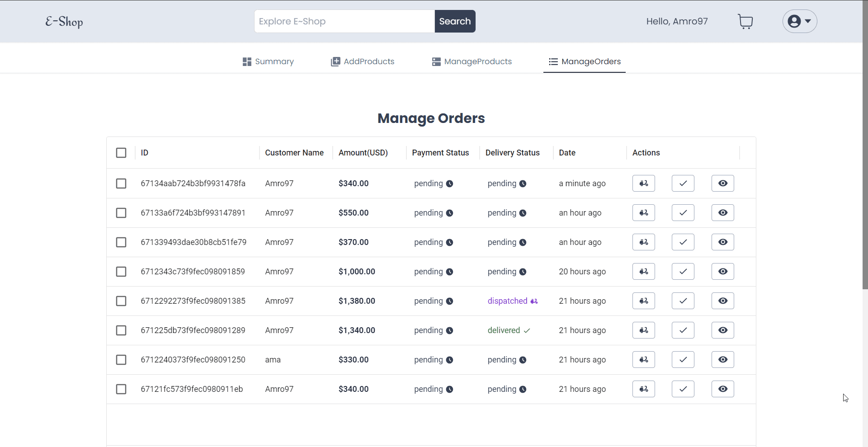
Task: Expand the user account dropdown menu
Action: [799, 21]
